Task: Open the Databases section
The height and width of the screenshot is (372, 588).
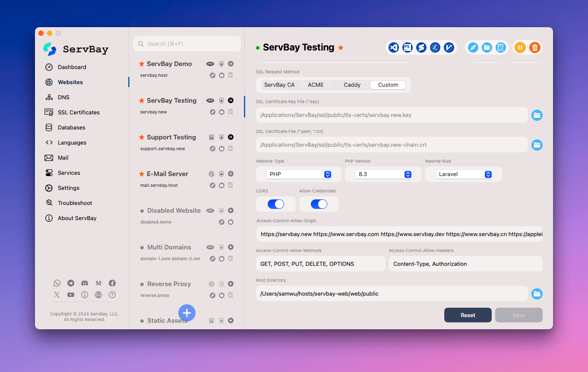Action: point(71,127)
